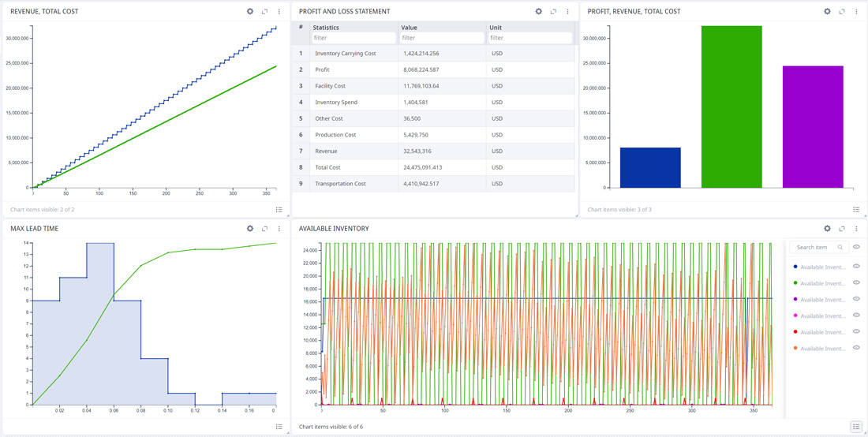Open three-dot menu of Profit and Loss Statement
Viewport: 868px width, 437px height.
coord(568,11)
